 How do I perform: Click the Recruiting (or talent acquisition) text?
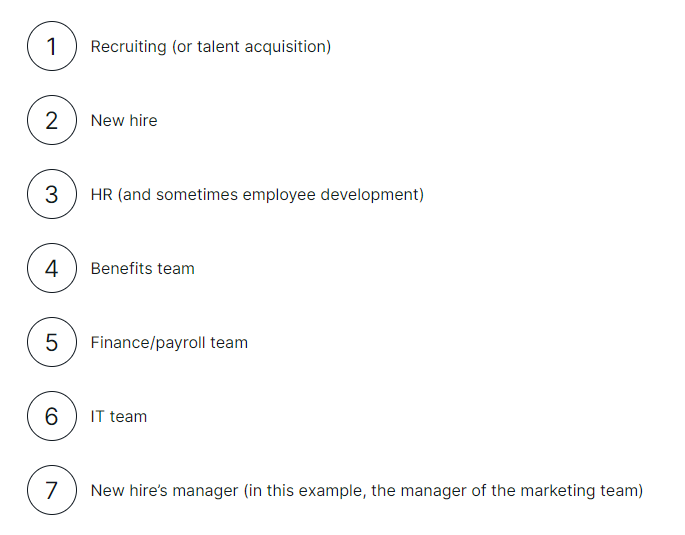211,47
